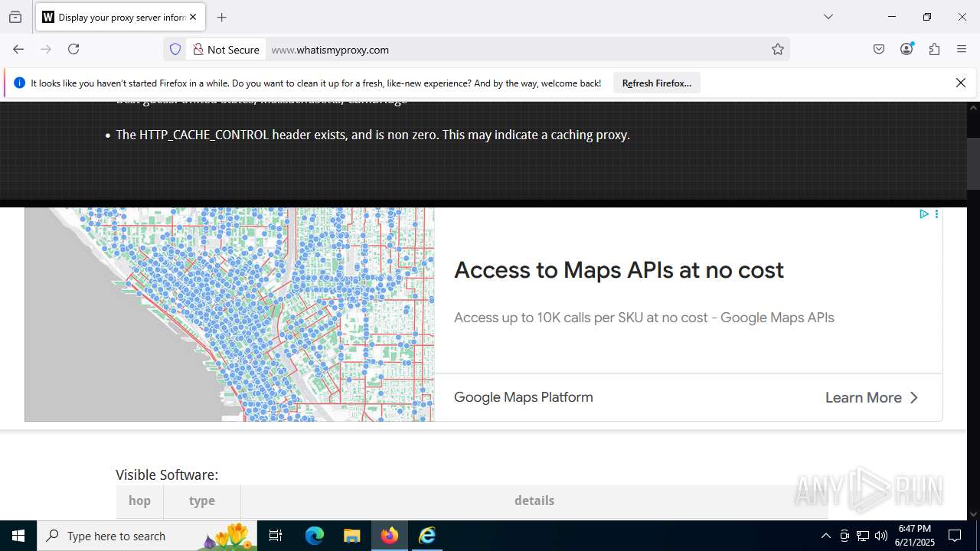Focus the address bar with whatismyproxy URL
Image resolution: width=980 pixels, height=551 pixels.
[517, 49]
